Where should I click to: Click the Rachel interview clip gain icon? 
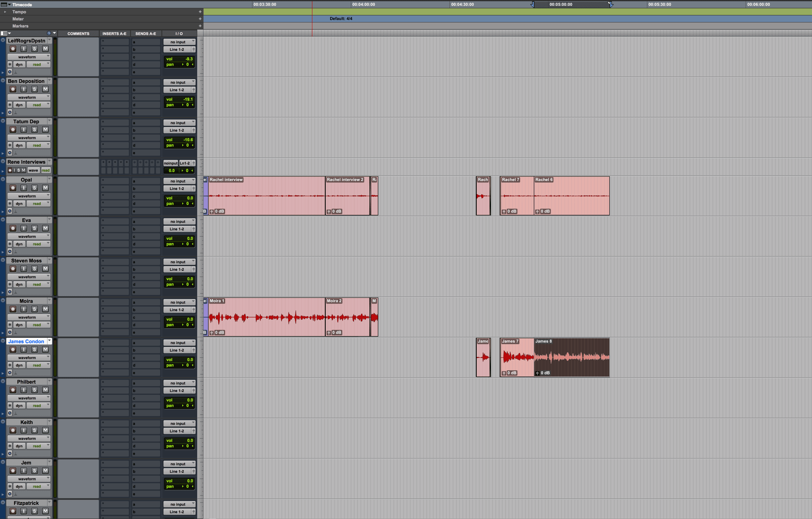coord(212,212)
